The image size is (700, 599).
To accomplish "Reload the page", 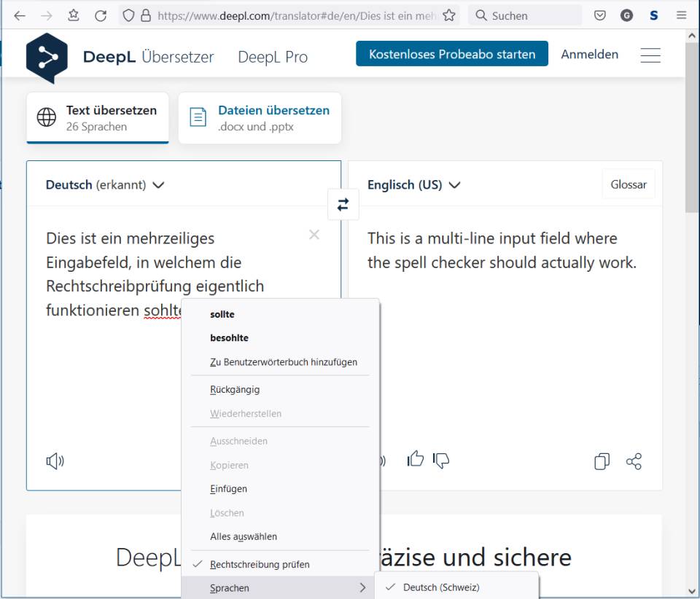I will click(101, 16).
